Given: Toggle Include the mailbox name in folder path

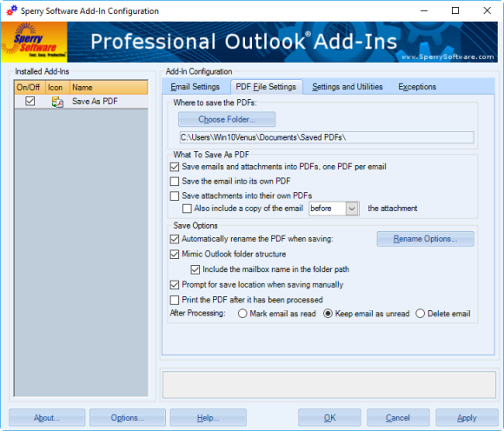Looking at the screenshot, I should pyautogui.click(x=196, y=269).
